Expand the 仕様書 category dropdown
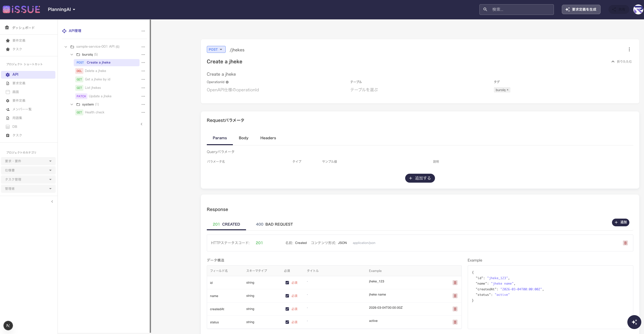 28,170
